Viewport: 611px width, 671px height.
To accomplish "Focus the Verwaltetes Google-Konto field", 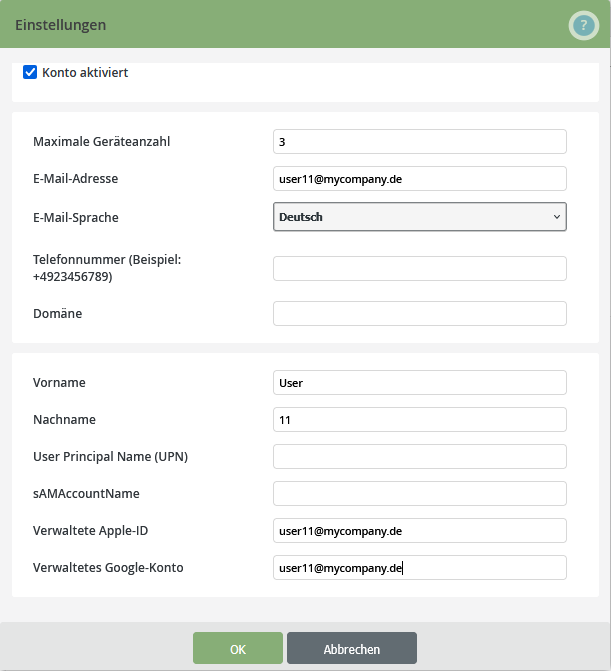I will pos(420,568).
